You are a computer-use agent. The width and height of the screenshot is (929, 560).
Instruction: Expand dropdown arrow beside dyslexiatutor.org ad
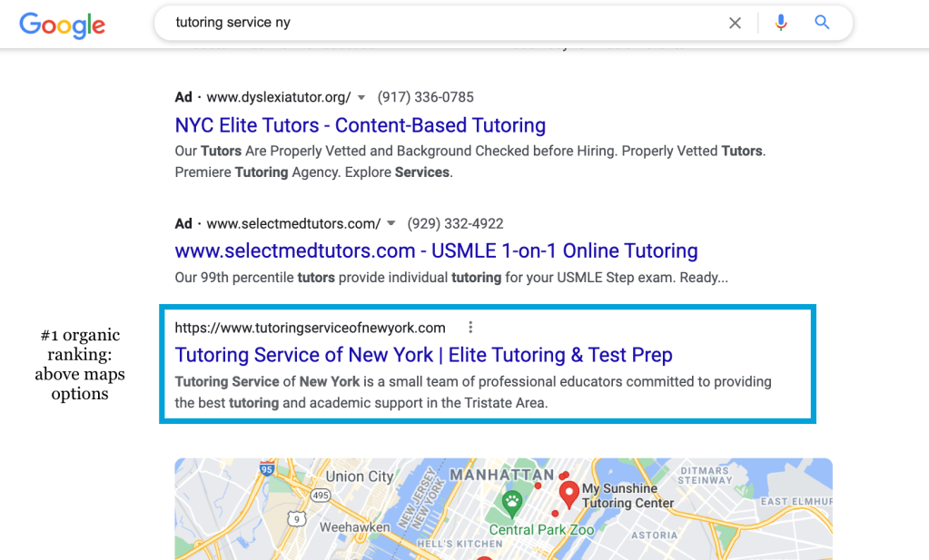click(x=361, y=98)
